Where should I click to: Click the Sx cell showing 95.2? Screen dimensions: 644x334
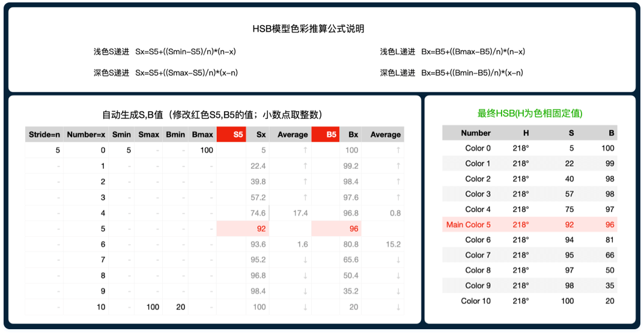258,260
